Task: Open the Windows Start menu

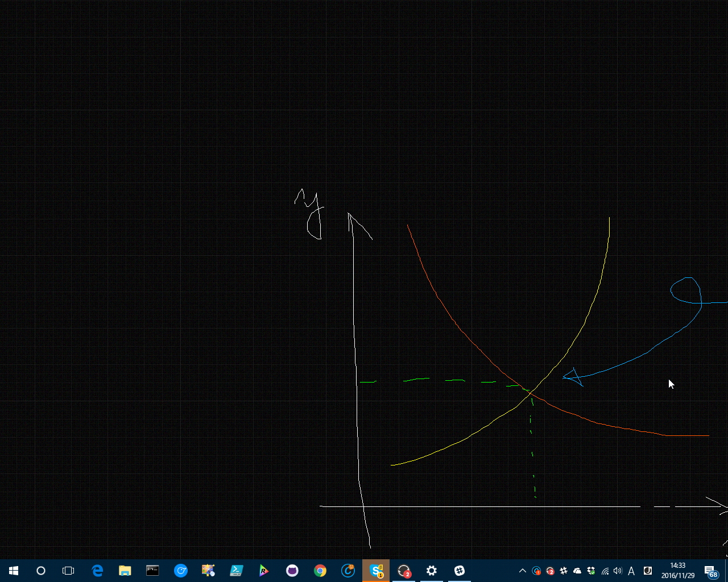Action: click(14, 571)
